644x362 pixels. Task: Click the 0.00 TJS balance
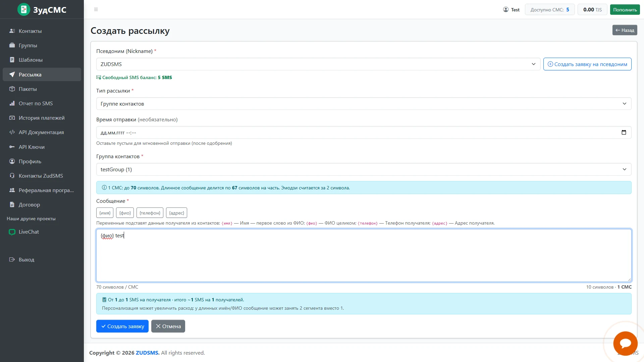pyautogui.click(x=592, y=9)
